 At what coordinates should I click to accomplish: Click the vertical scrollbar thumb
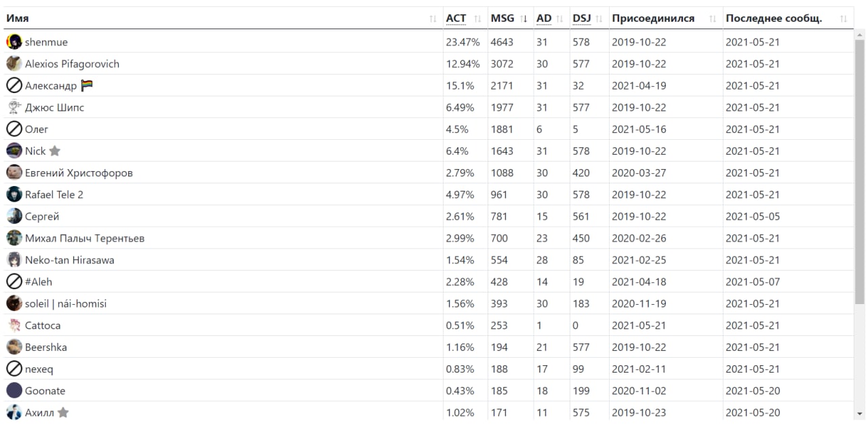tap(860, 173)
